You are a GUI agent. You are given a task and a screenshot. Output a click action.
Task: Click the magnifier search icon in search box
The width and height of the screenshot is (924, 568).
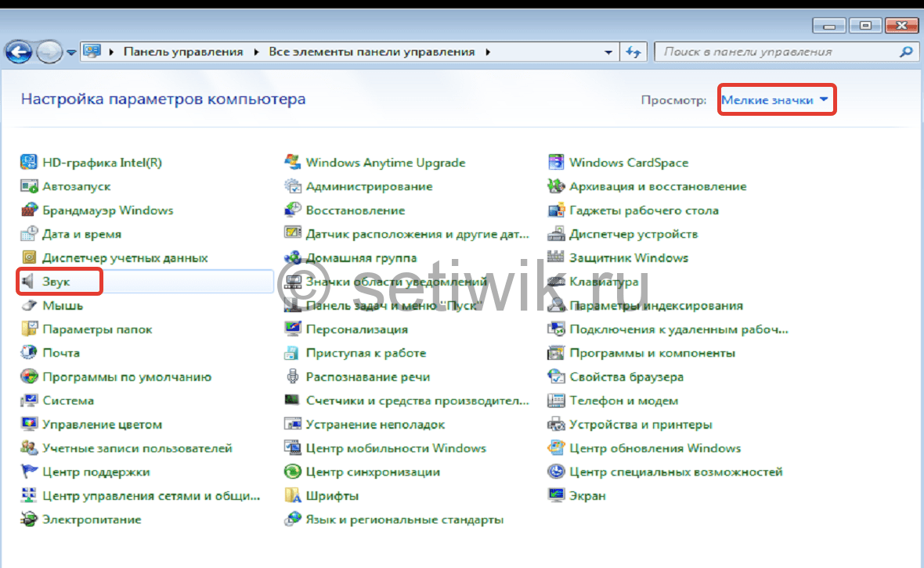(906, 52)
